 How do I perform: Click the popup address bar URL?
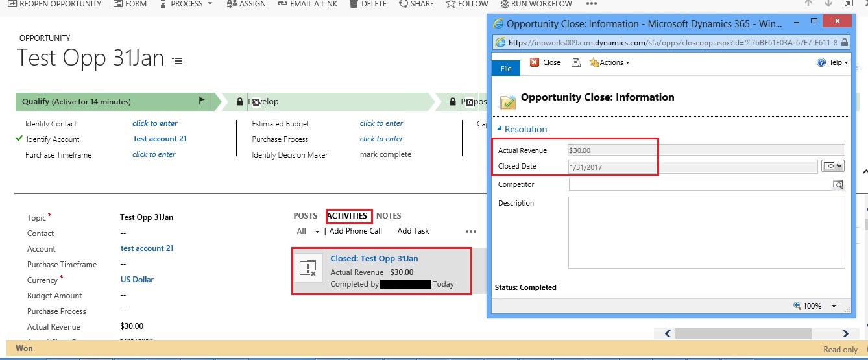(674, 42)
